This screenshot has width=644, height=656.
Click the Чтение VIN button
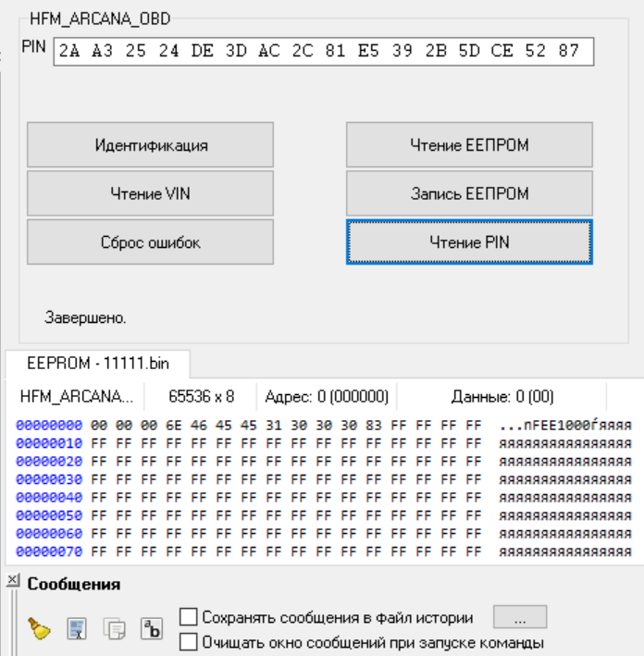150,193
